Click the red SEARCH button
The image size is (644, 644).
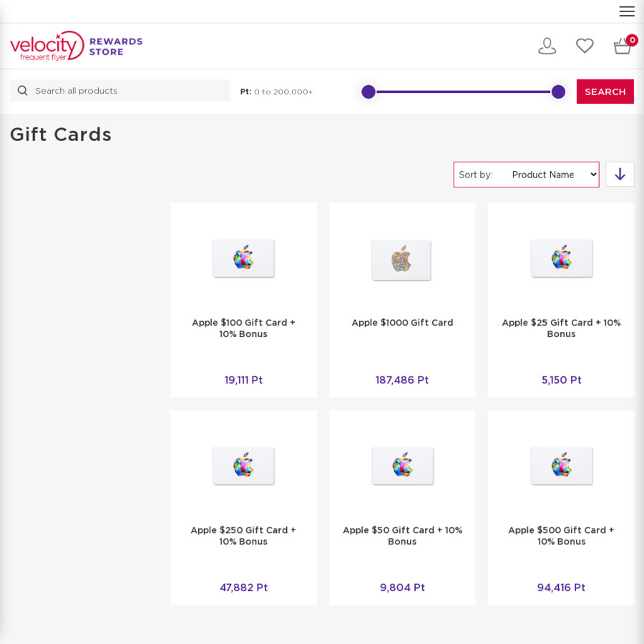605,92
